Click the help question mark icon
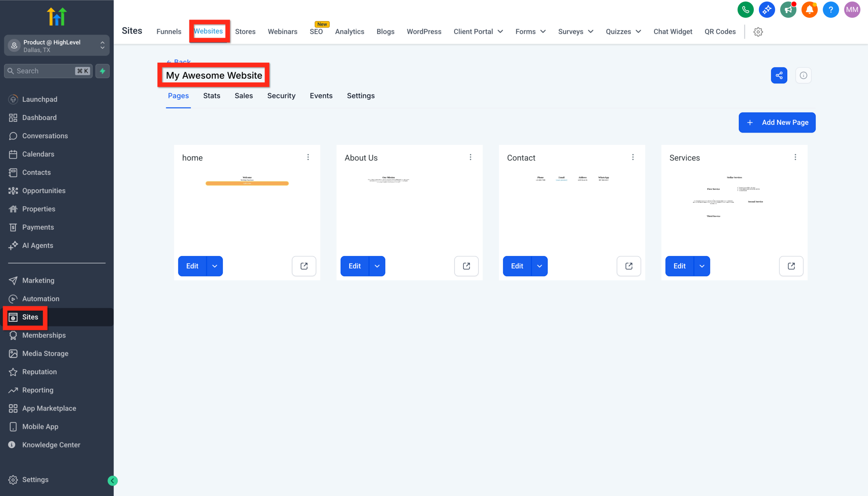Viewport: 868px width, 496px height. click(830, 9)
